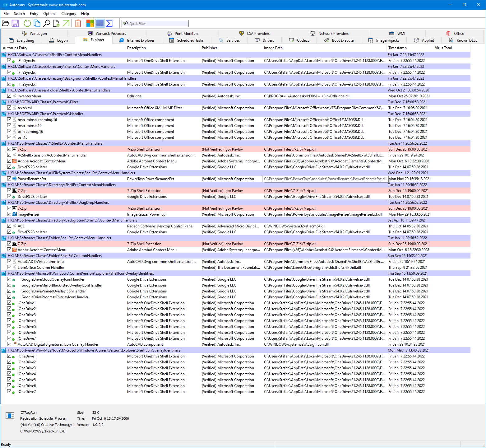Click the registry icon of HKLM\SOFTWARE\Classes\Protocols\Filter

tap(4, 102)
